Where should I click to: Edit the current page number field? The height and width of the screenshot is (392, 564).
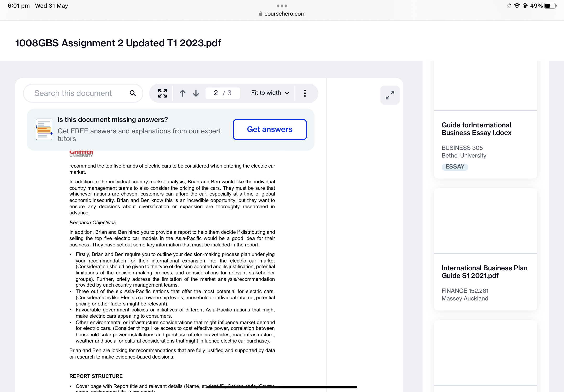click(216, 93)
